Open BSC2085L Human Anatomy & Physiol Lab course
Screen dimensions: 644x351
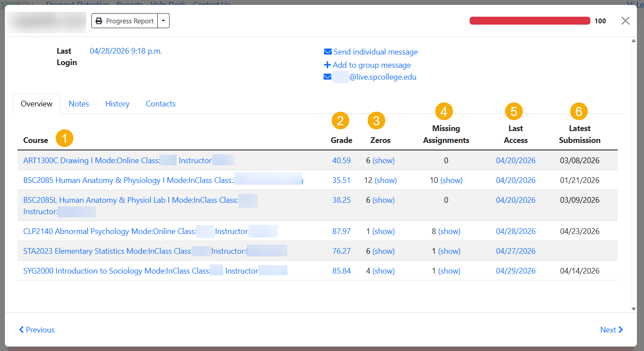pos(140,206)
